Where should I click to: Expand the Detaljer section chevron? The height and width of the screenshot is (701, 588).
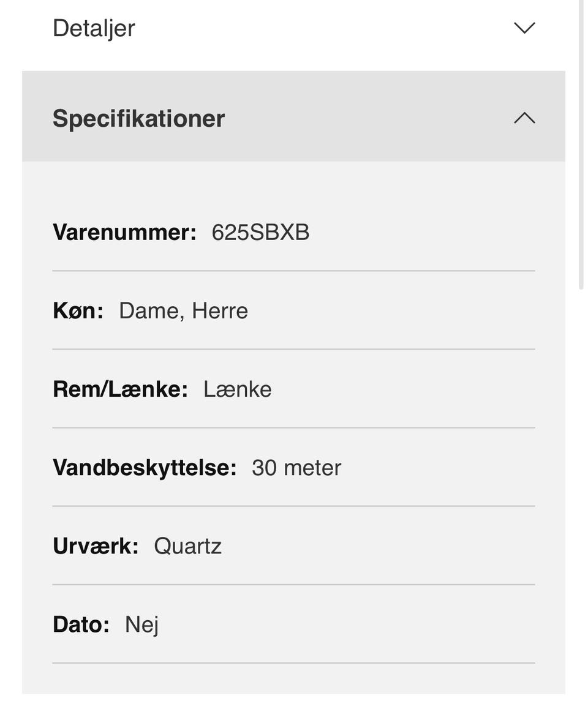524,28
